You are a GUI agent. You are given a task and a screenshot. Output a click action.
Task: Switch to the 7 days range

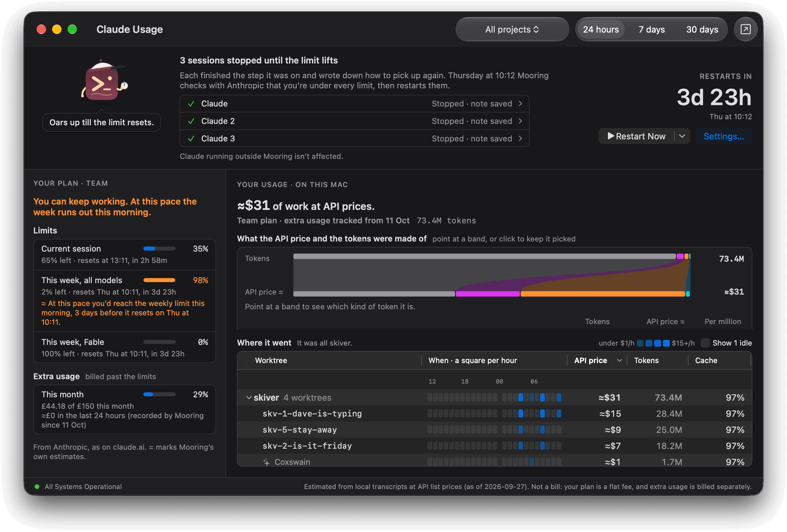coord(652,30)
